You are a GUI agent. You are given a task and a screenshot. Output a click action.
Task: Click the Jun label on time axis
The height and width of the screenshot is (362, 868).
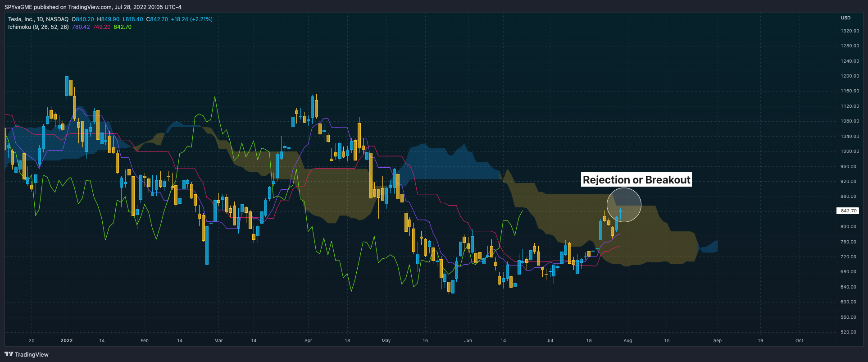click(x=468, y=341)
